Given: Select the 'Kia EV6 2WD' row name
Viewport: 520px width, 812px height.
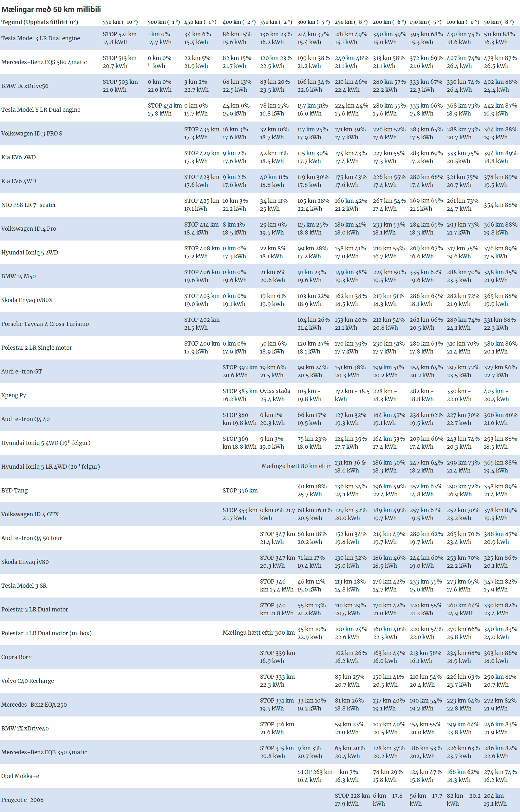Looking at the screenshot, I should (19, 157).
